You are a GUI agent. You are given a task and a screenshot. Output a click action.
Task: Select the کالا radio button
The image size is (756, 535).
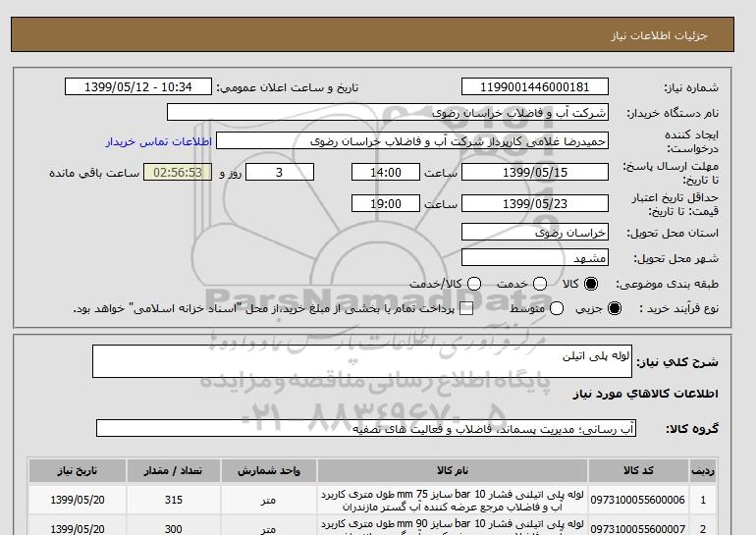591,284
